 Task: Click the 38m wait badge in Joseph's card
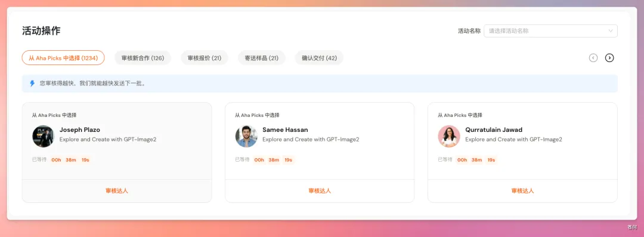pyautogui.click(x=71, y=160)
